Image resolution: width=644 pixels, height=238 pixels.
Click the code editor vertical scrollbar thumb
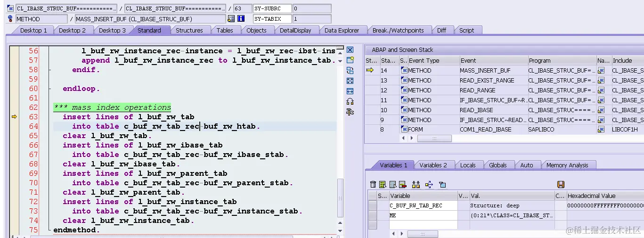[x=341, y=197]
